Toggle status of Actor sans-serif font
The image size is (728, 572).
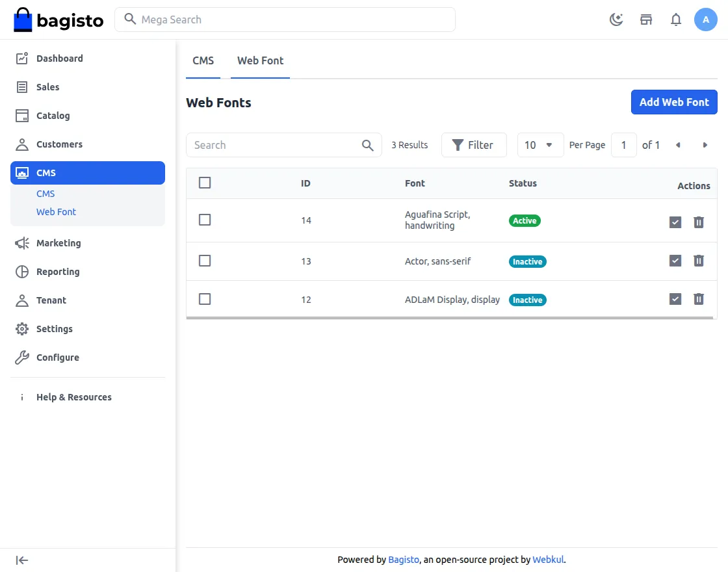pyautogui.click(x=675, y=261)
